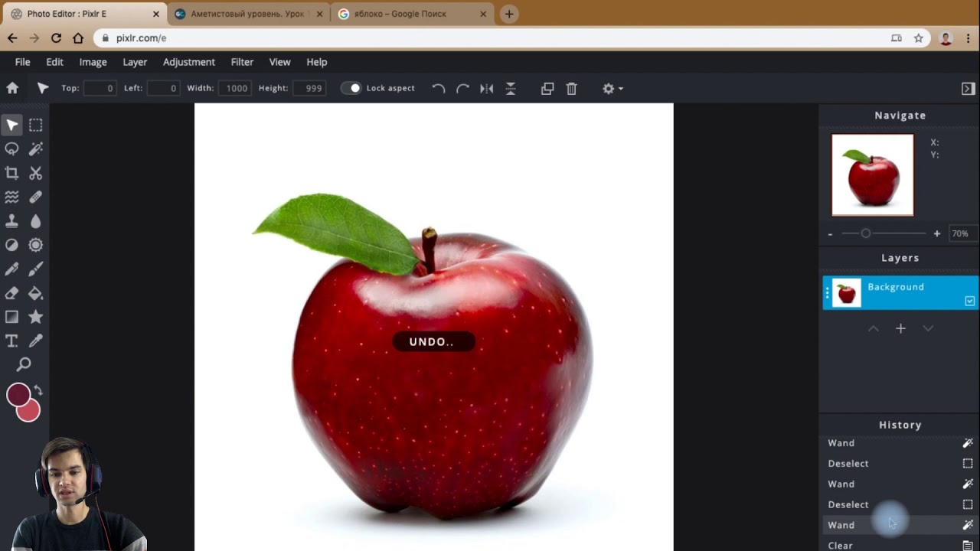Viewport: 980px width, 551px height.
Task: Collapse the right side panels
Action: [968, 89]
